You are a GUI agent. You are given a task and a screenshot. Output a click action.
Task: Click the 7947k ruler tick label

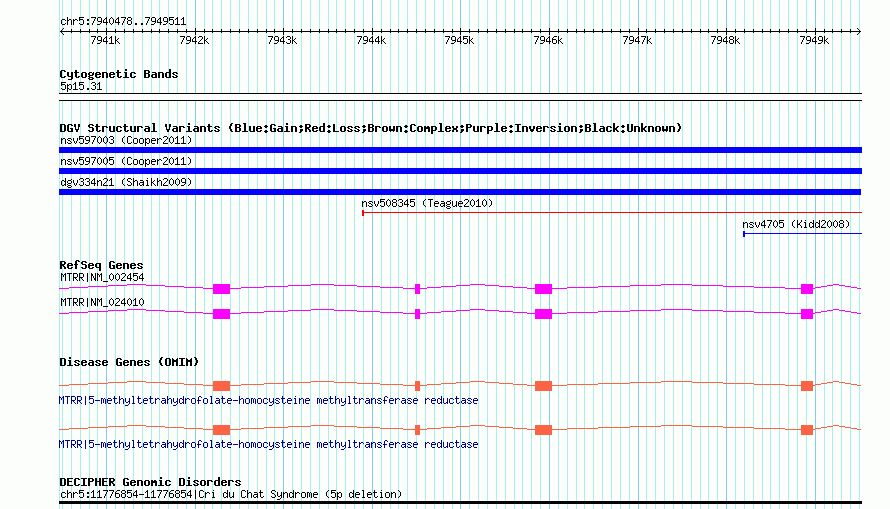click(637, 40)
